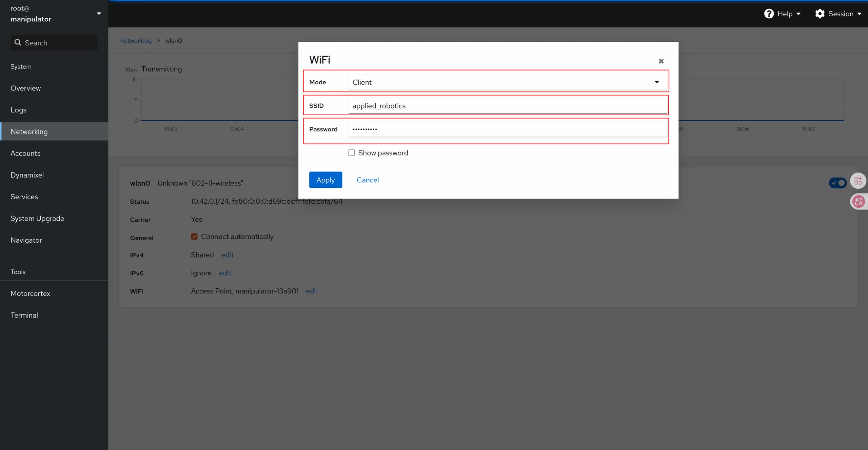868x450 pixels.
Task: Click the Help question mark icon
Action: point(769,14)
